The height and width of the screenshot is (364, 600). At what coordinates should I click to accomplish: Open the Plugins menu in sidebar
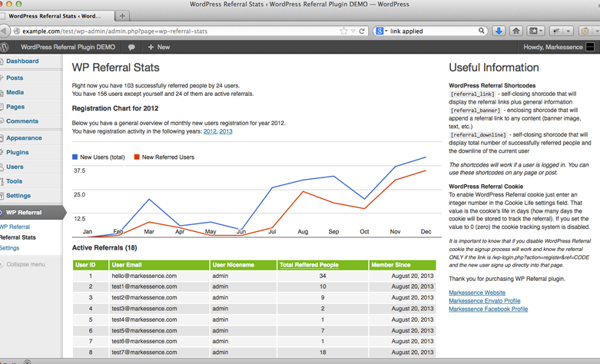[17, 152]
